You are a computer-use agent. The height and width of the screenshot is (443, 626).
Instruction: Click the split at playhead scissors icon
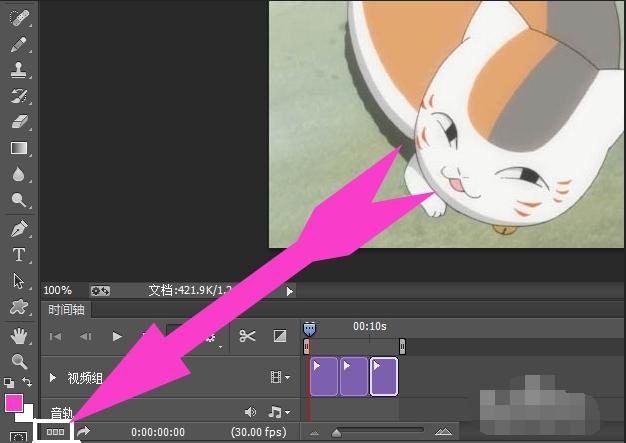(x=248, y=337)
